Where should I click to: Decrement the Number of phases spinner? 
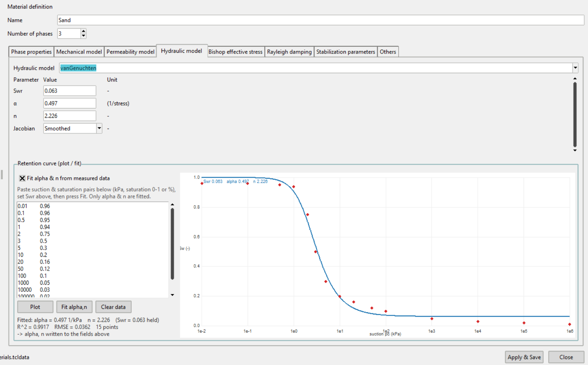tap(83, 36)
